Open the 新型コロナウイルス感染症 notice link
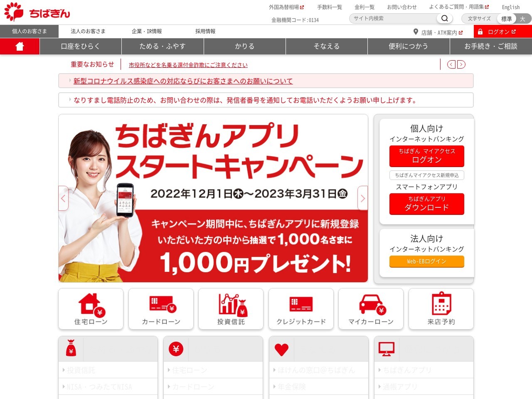The height and width of the screenshot is (399, 532). tap(183, 81)
